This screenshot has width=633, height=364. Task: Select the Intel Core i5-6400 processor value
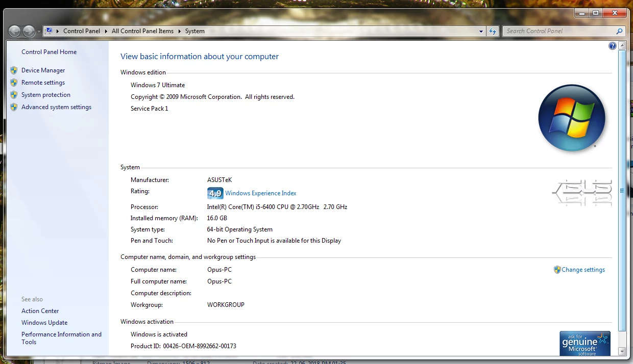pos(277,207)
